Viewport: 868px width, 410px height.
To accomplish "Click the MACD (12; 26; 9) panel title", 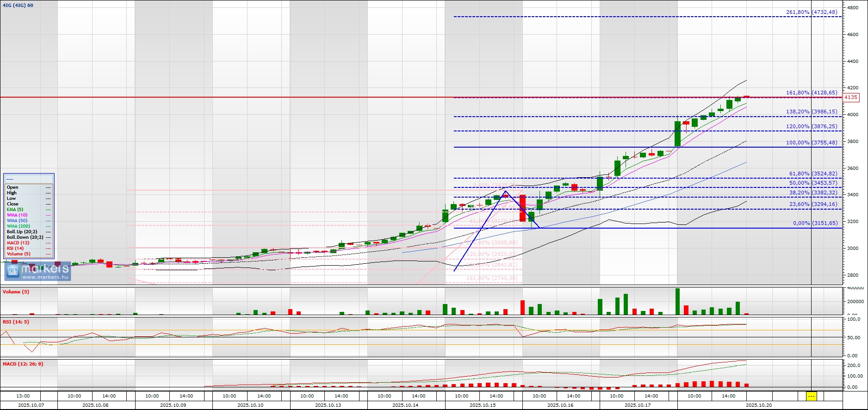I will [x=23, y=364].
